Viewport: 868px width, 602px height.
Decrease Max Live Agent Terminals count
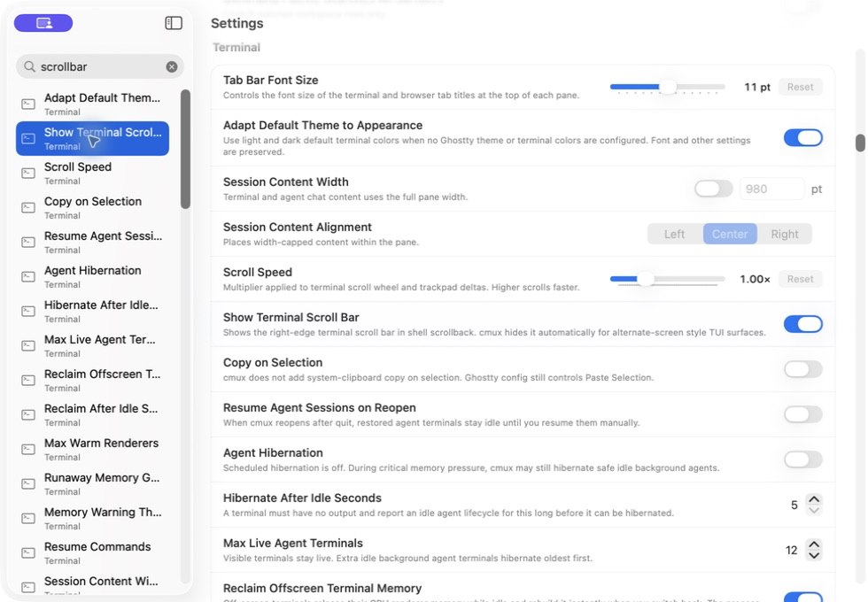(x=814, y=556)
